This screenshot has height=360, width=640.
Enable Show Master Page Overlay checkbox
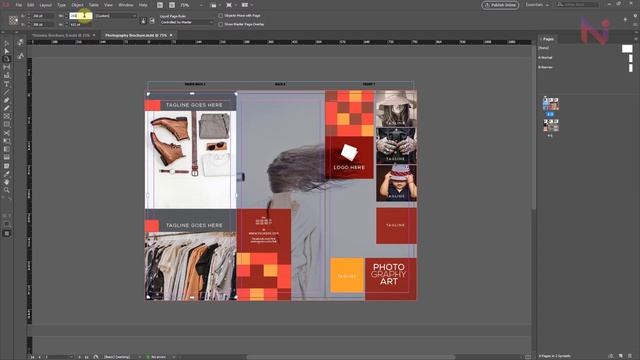click(221, 24)
